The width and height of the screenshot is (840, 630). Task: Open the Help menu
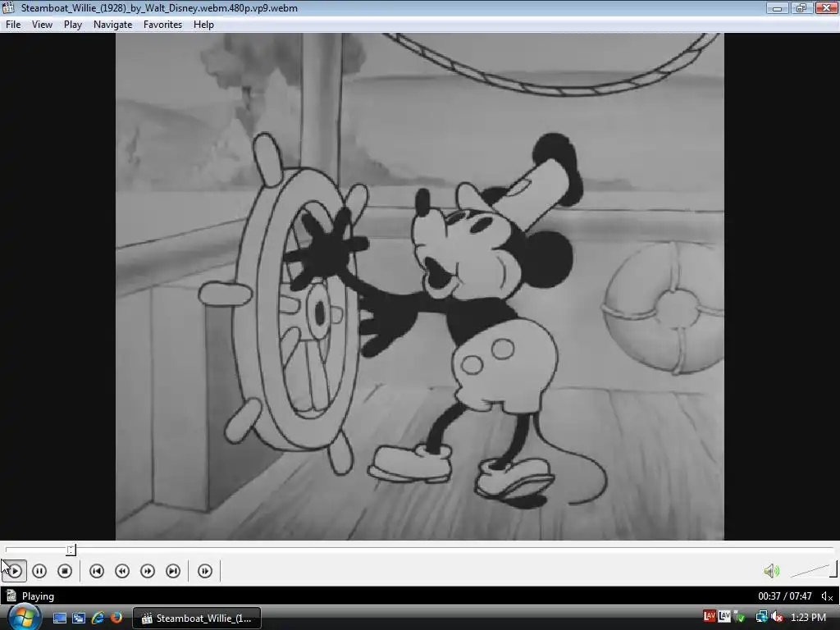pos(203,25)
